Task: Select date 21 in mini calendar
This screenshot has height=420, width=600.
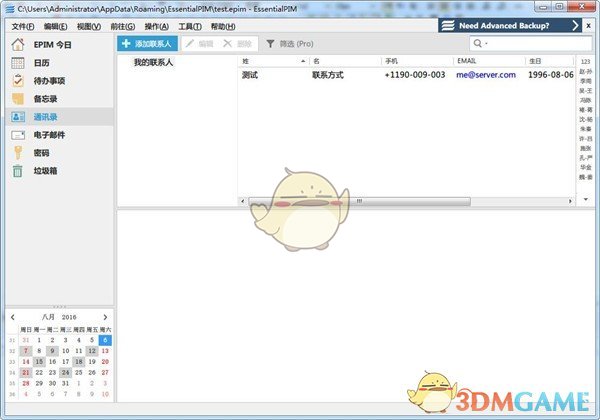Action: coord(26,372)
